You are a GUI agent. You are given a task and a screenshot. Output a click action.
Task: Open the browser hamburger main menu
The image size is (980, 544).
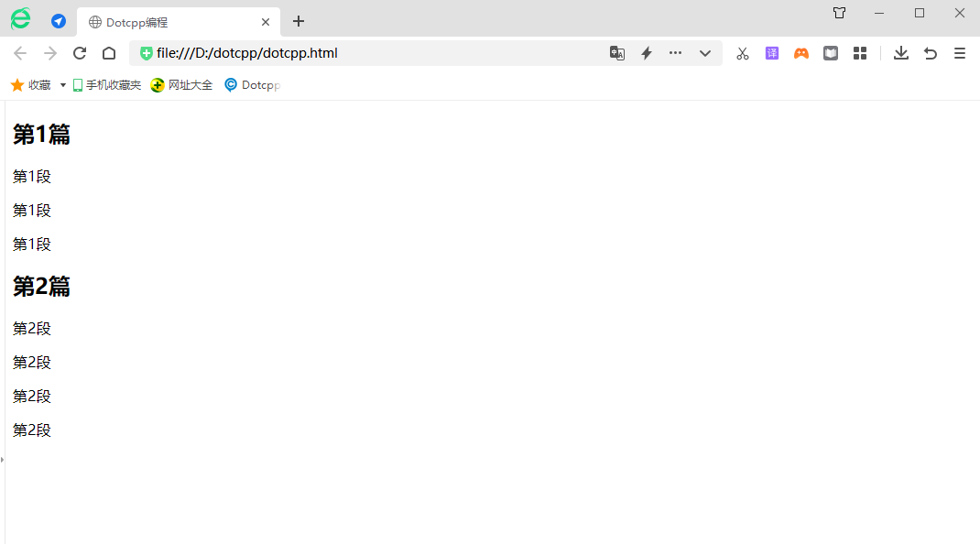pos(960,53)
